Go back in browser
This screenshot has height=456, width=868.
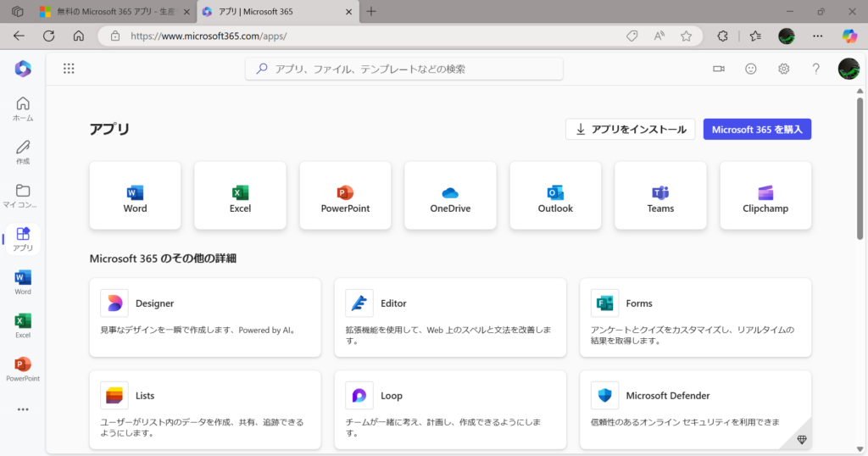[x=19, y=36]
